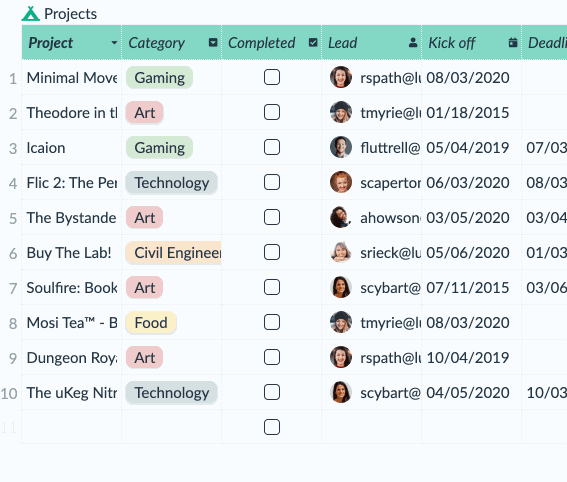Screen dimensions: 567x482
Task: Click the Completed column checkbox-type icon
Action: tap(313, 43)
